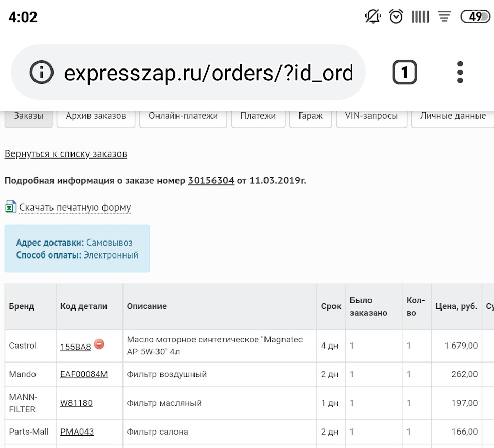Tap the site info icon in address bar

pyautogui.click(x=42, y=73)
